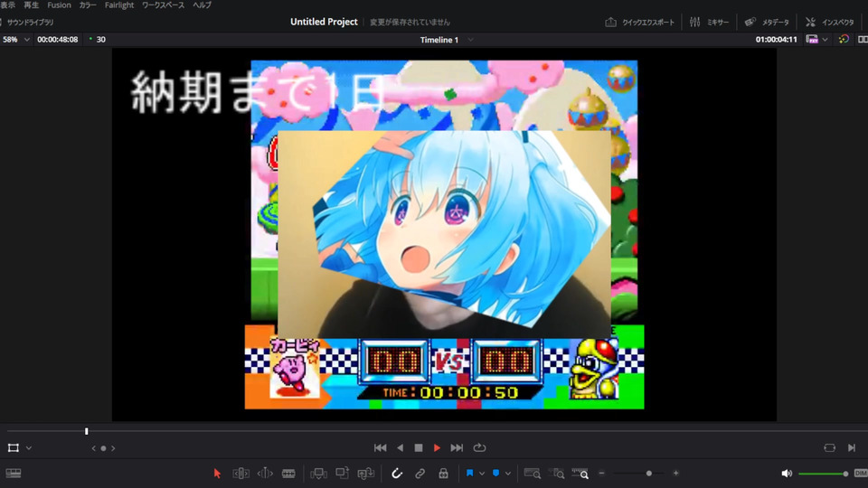
Task: Toggle loop playback
Action: pyautogui.click(x=479, y=447)
